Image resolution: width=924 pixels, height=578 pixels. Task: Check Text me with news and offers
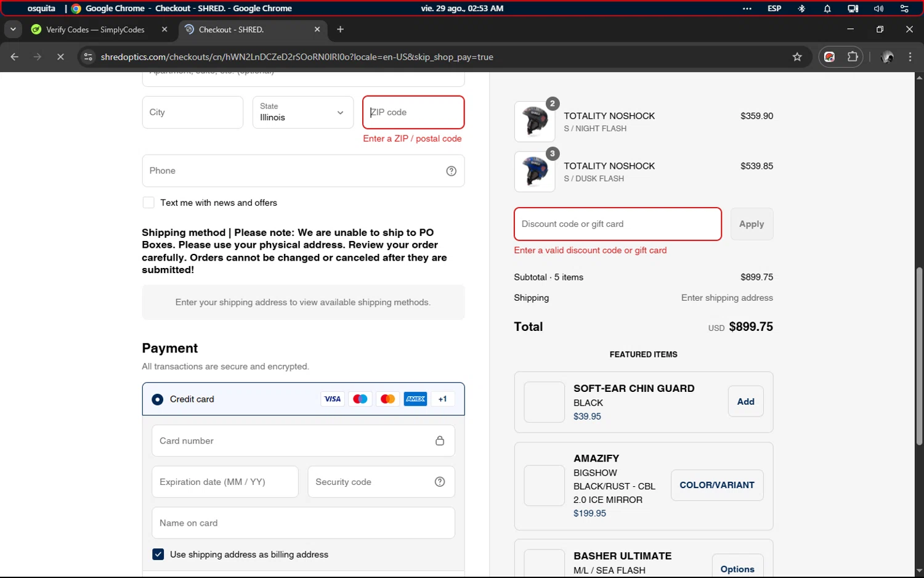[x=148, y=203]
